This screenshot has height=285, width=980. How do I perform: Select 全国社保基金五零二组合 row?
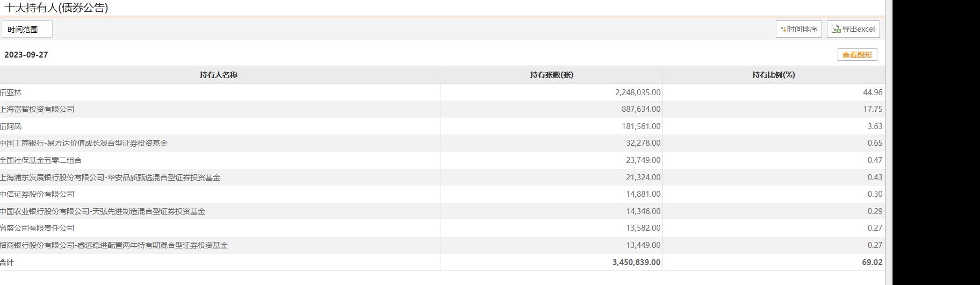click(41, 160)
